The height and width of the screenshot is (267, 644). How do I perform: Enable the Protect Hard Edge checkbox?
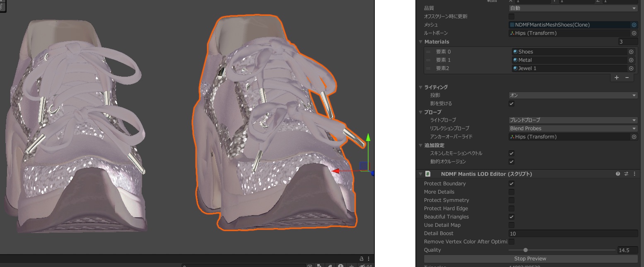(x=511, y=209)
